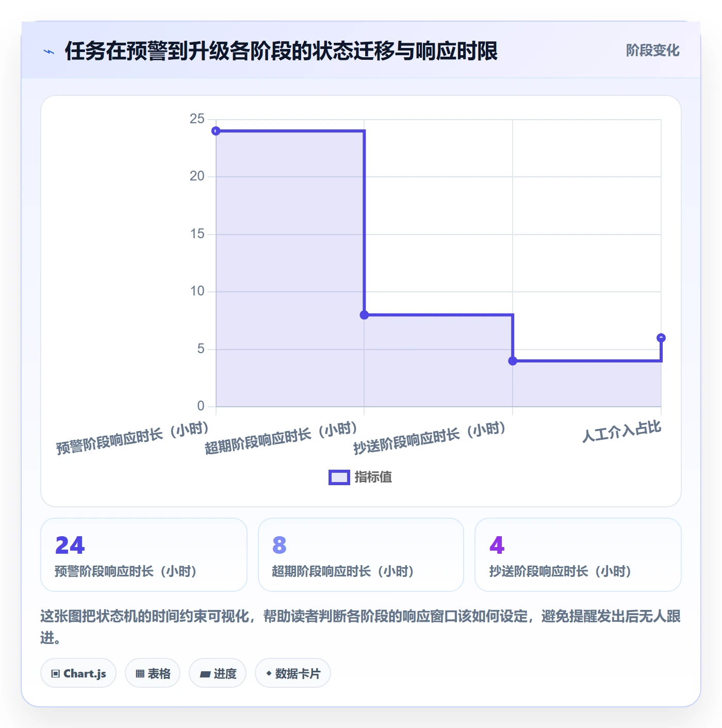722x728 pixels.
Task: Click the y-axis value 15
Action: (197, 234)
